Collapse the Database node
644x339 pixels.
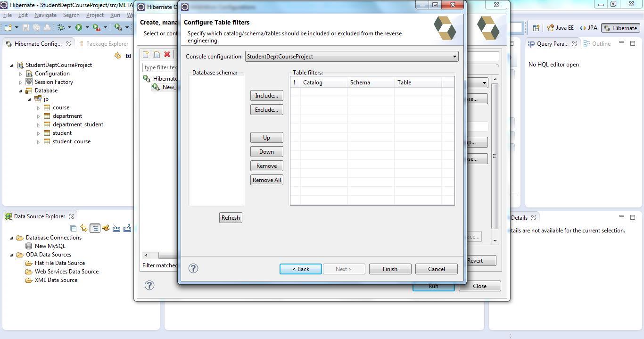(20, 91)
